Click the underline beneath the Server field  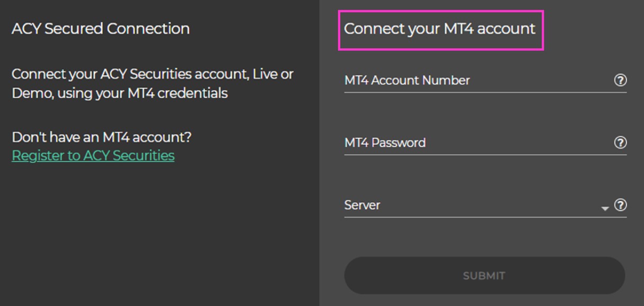click(x=485, y=217)
